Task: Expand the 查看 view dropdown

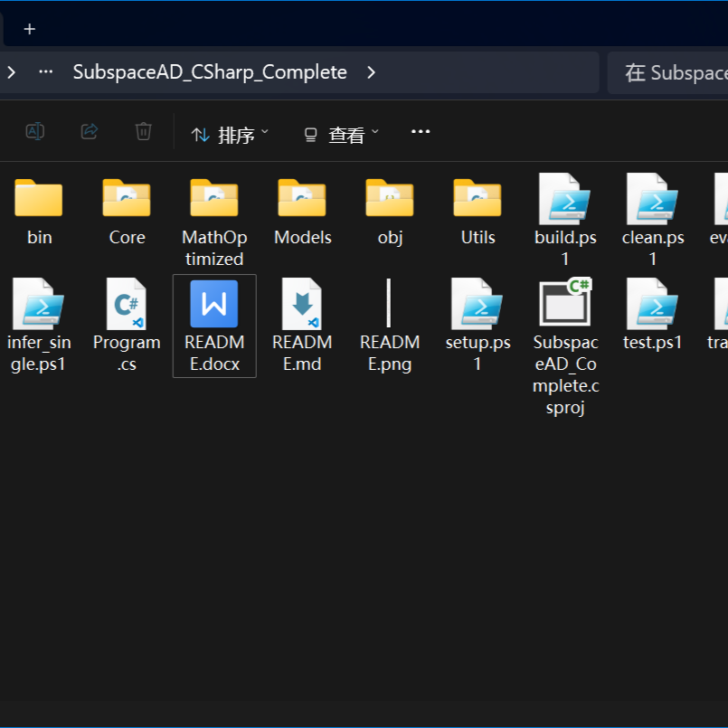Action: (x=341, y=135)
